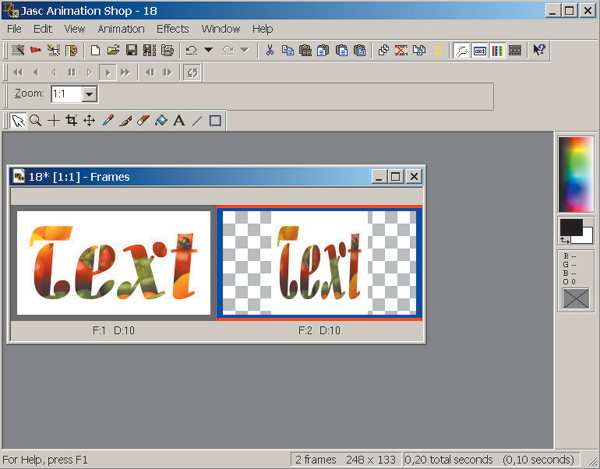Click the black foreground color swatch
The width and height of the screenshot is (600, 469).
[571, 227]
